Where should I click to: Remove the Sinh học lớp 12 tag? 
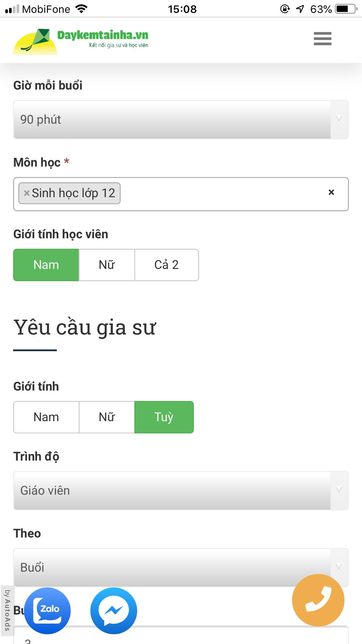[x=27, y=193]
